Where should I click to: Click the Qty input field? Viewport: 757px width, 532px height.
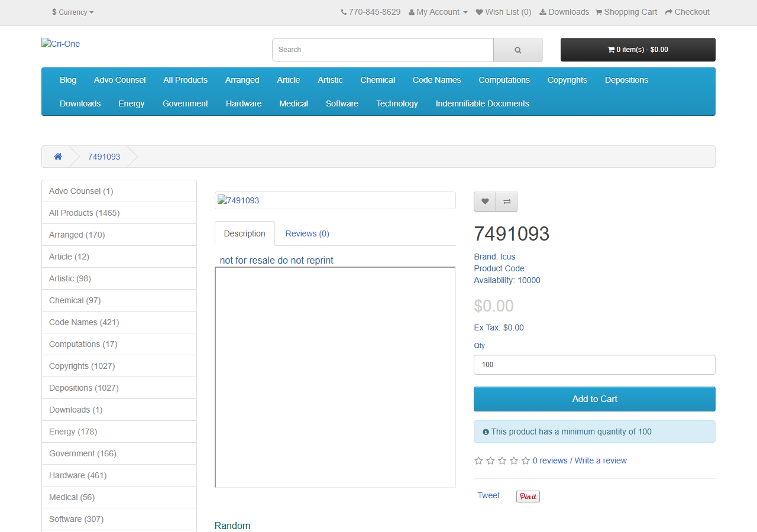(x=594, y=365)
